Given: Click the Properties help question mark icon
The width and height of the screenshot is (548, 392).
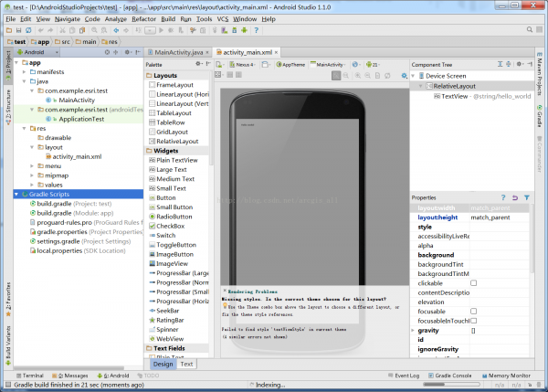Looking at the screenshot, I should (x=503, y=197).
